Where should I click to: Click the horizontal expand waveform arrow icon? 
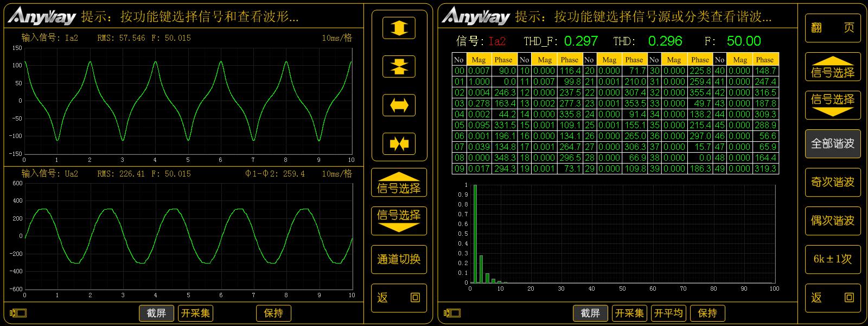click(x=399, y=105)
